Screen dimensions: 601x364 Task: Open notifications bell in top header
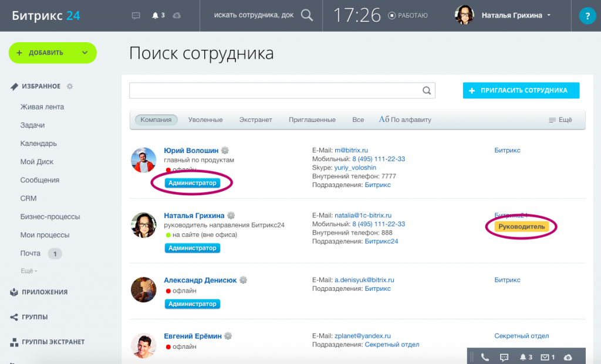[x=155, y=15]
